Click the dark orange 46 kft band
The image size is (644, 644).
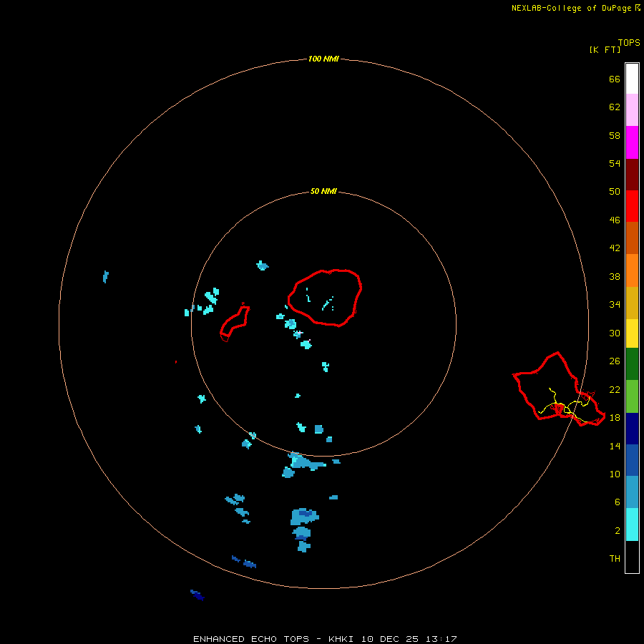pos(632,238)
